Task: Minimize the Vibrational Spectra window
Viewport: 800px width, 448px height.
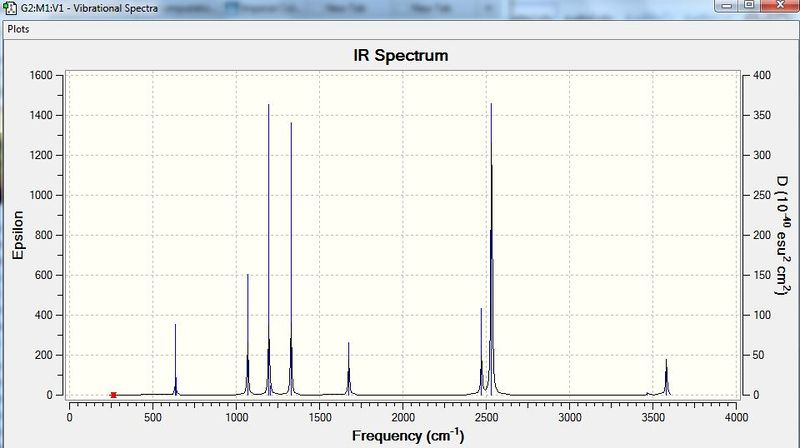Action: point(727,6)
